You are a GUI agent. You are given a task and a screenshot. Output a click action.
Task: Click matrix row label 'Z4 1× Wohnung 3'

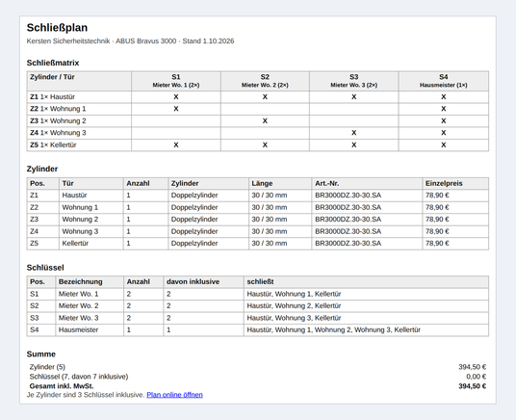[x=58, y=133]
